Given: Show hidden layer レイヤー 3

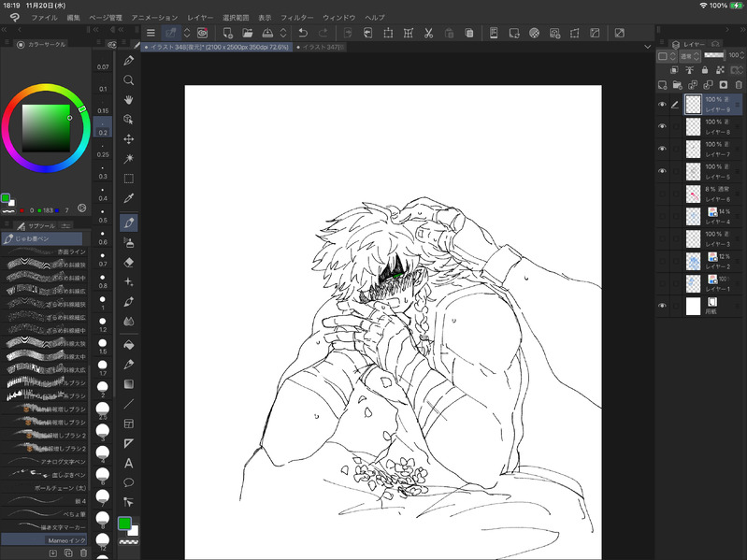Looking at the screenshot, I should tap(662, 238).
